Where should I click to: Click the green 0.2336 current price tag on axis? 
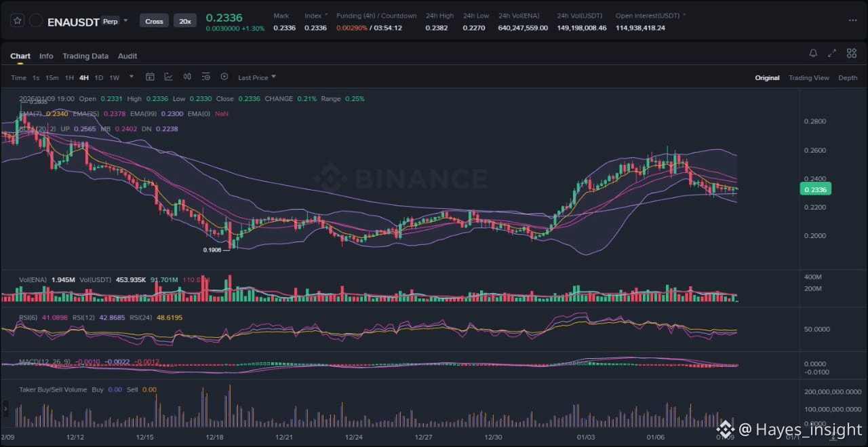(x=815, y=190)
